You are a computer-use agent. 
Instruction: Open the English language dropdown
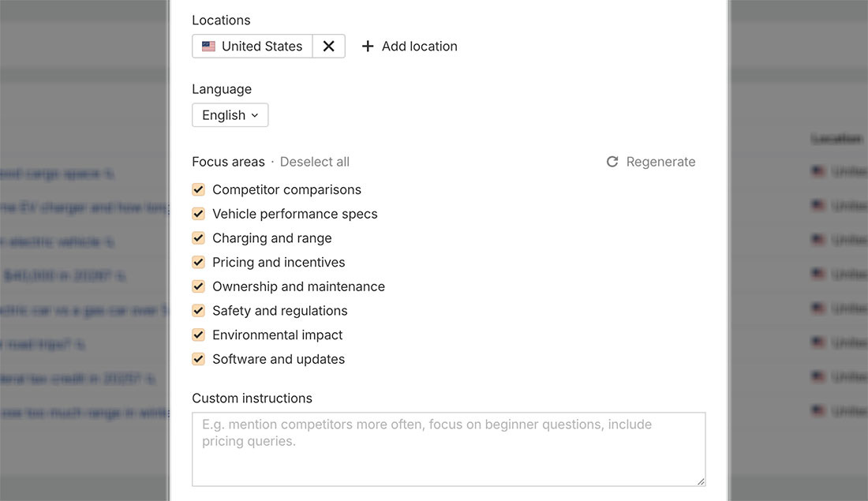tap(230, 115)
